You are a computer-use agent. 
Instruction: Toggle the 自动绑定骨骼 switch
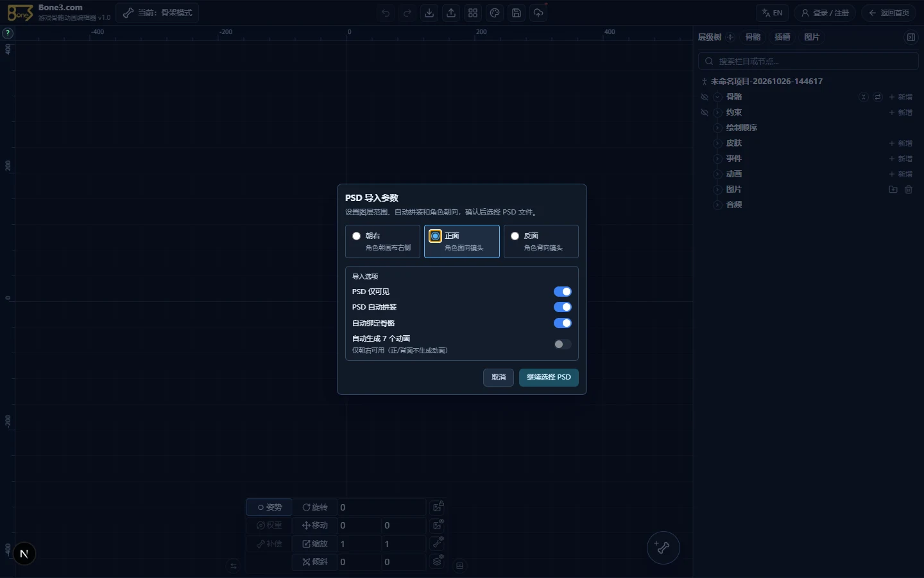coord(562,323)
